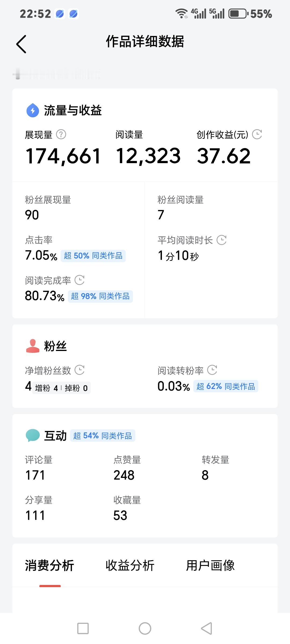Tap the clock icon beside 阅读转粉率

212,370
